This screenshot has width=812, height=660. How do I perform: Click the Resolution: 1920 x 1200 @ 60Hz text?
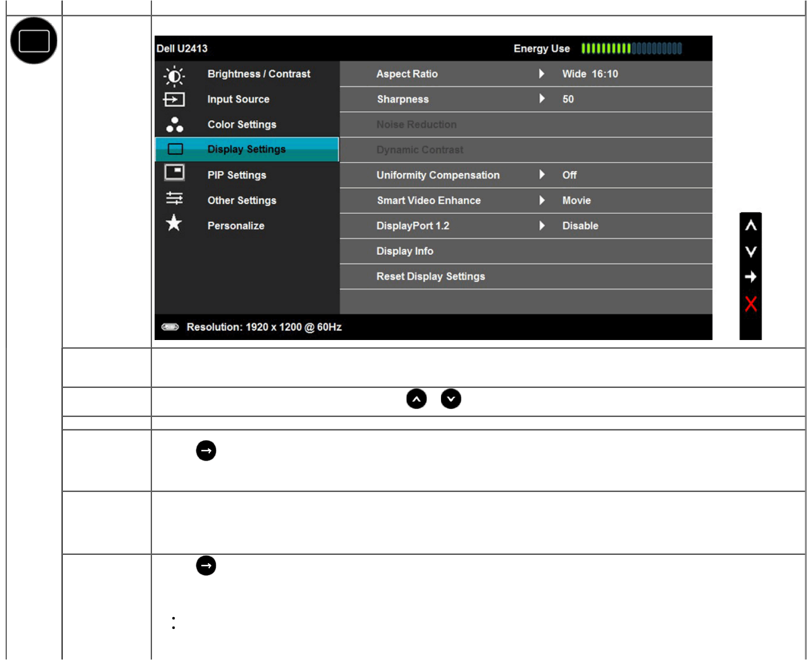coord(264,327)
